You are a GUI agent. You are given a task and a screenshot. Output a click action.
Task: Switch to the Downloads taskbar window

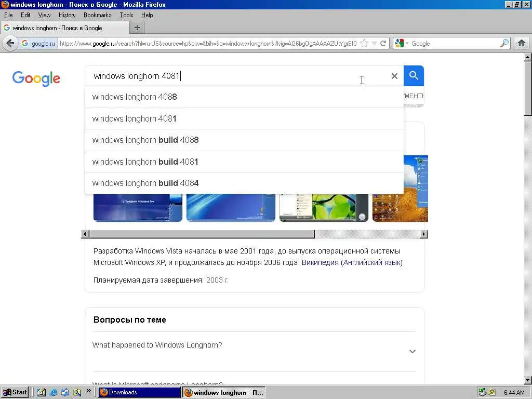[x=139, y=392]
